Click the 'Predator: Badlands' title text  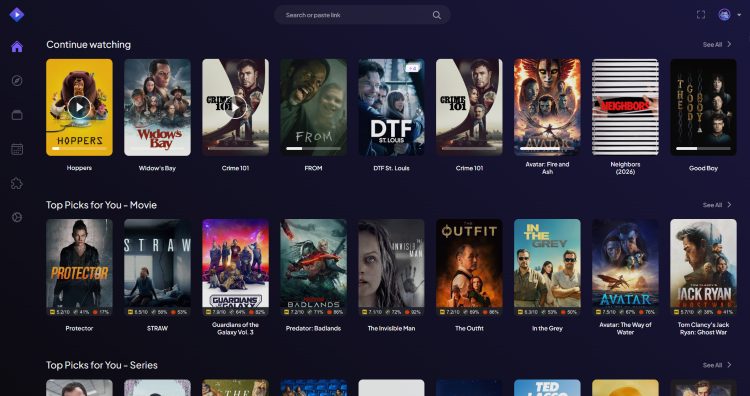coord(313,329)
